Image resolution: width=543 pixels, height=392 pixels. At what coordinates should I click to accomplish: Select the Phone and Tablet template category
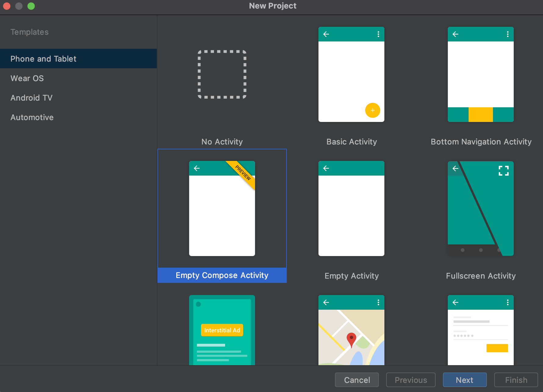click(x=78, y=59)
